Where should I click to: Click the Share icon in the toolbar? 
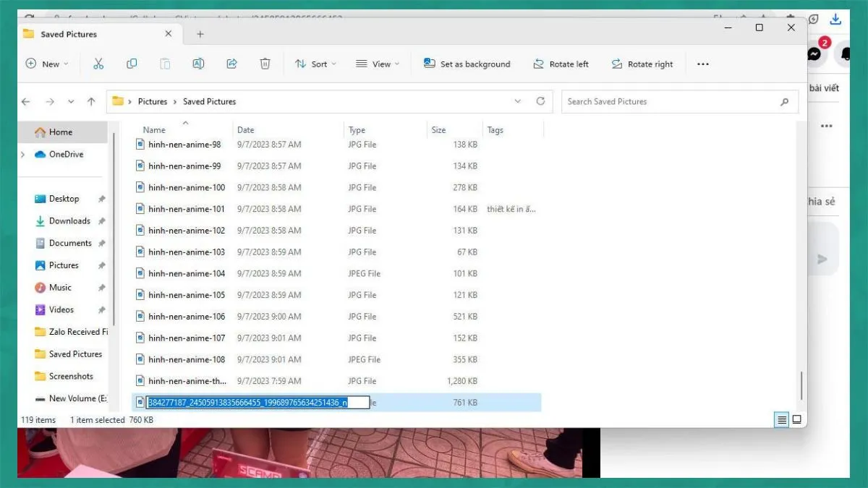[x=231, y=64]
